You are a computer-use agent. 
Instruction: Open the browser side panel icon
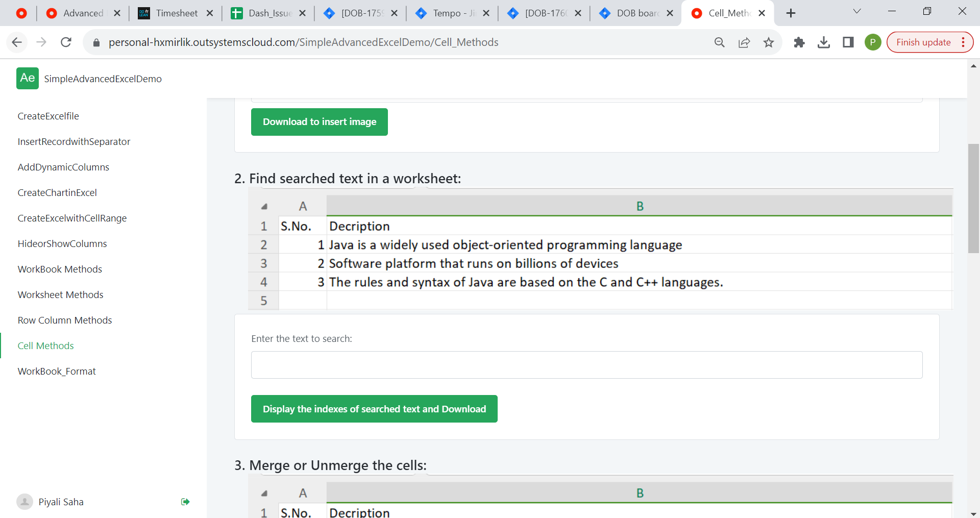click(848, 42)
